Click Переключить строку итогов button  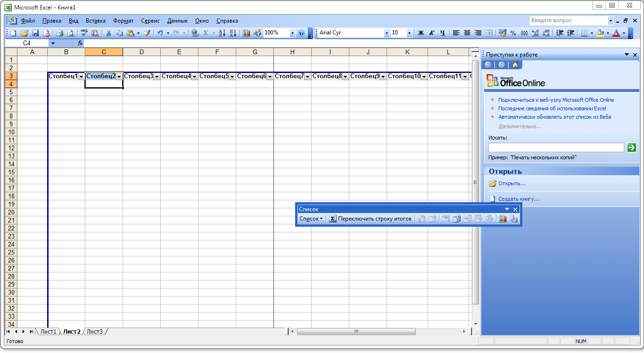pyautogui.click(x=370, y=219)
